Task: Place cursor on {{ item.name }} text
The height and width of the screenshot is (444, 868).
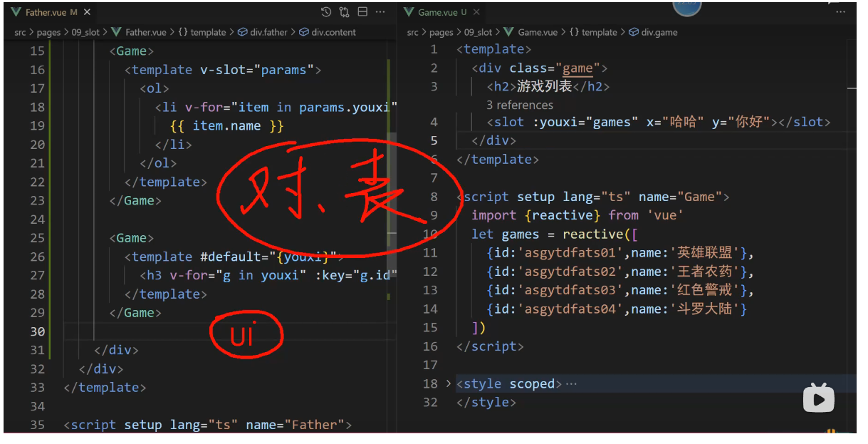Action: click(x=227, y=125)
